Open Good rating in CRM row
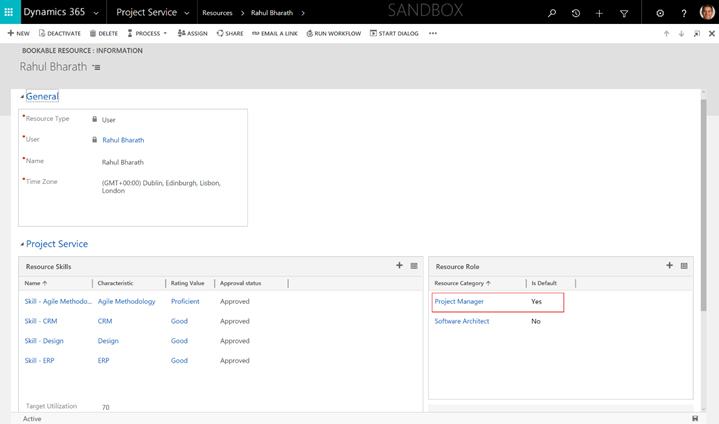The height and width of the screenshot is (424, 719). tap(179, 321)
